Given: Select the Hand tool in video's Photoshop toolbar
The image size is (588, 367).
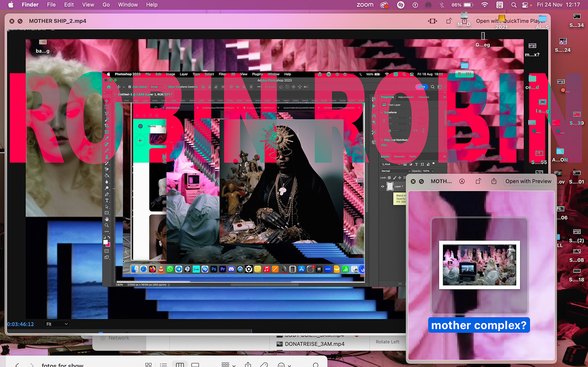Looking at the screenshot, I should pos(107,219).
